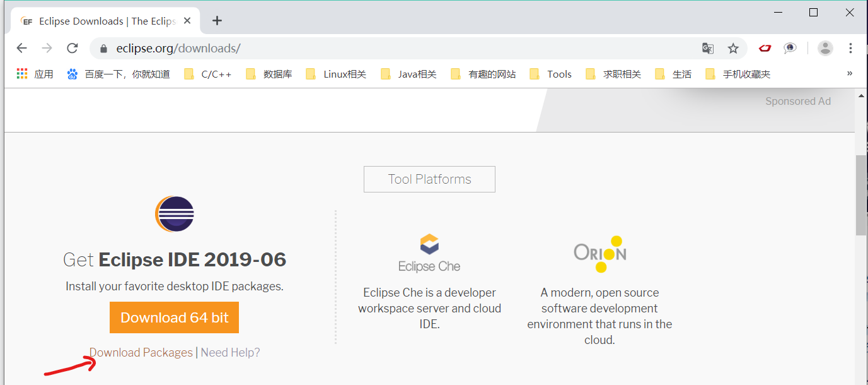Image resolution: width=868 pixels, height=385 pixels.
Task: Select the Eclipse Downloads tab
Action: pyautogui.click(x=105, y=21)
